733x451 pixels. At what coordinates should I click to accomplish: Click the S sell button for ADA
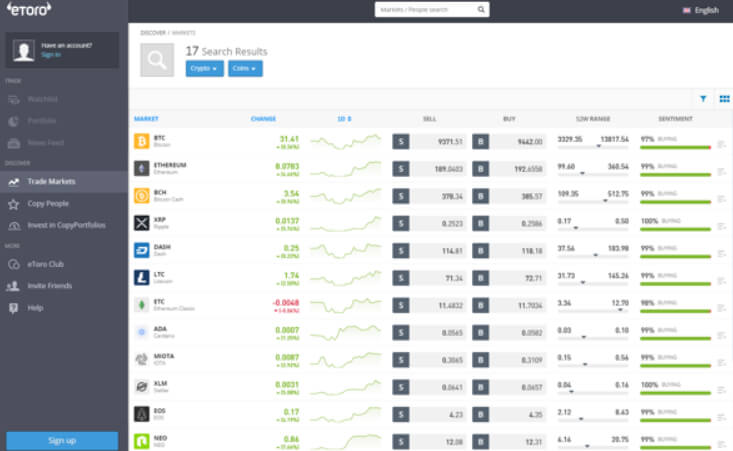pyautogui.click(x=401, y=333)
